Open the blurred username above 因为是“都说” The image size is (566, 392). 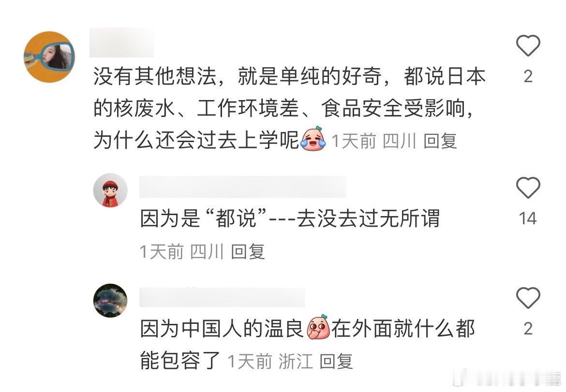(x=242, y=187)
